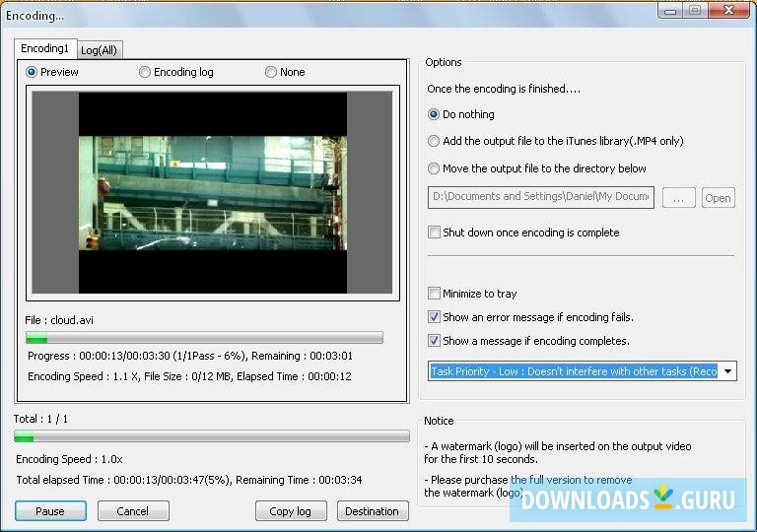Pause the encoding
This screenshot has height=532, width=757.
(50, 510)
